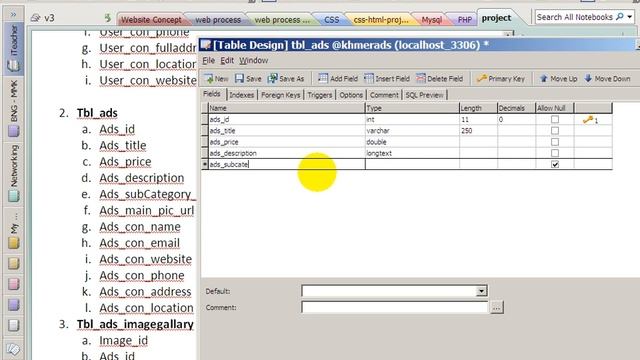Image resolution: width=640 pixels, height=360 pixels.
Task: Click the longtext type cell
Action: point(412,153)
